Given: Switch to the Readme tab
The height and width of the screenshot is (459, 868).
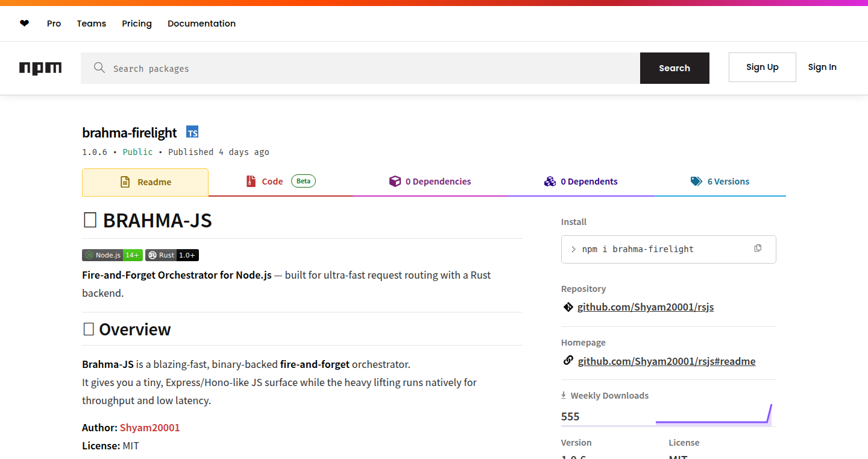Looking at the screenshot, I should (145, 182).
